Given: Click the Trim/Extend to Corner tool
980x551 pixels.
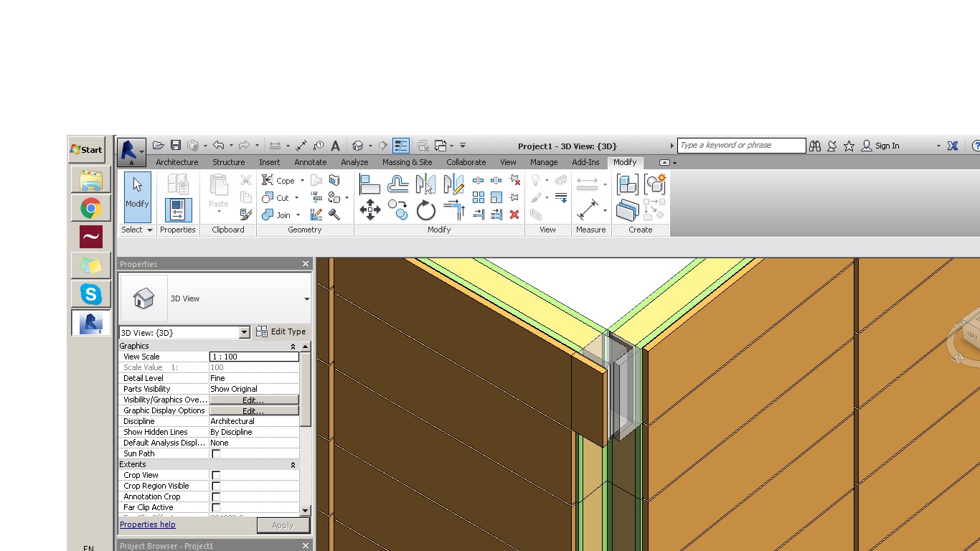Looking at the screenshot, I should click(454, 210).
